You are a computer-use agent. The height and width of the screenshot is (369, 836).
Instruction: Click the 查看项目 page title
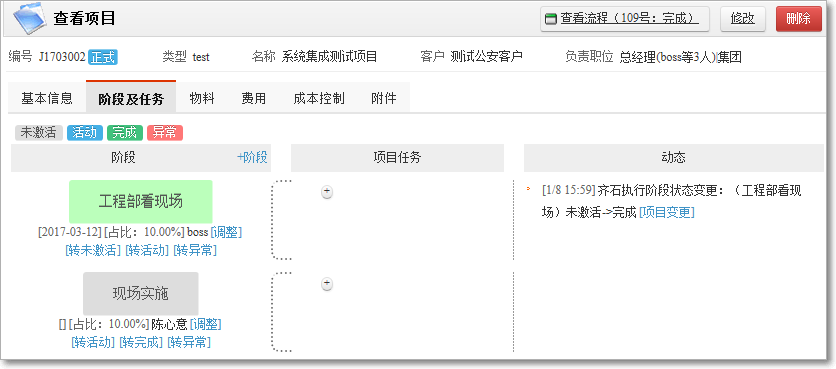(84, 19)
